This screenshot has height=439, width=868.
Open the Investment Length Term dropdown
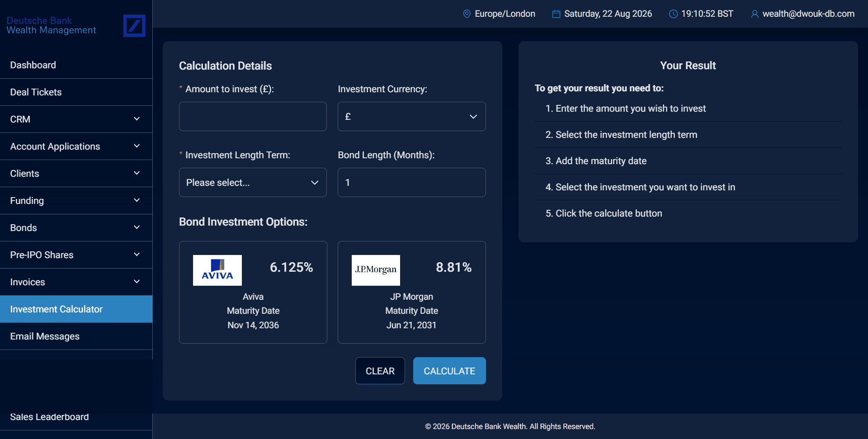(253, 183)
